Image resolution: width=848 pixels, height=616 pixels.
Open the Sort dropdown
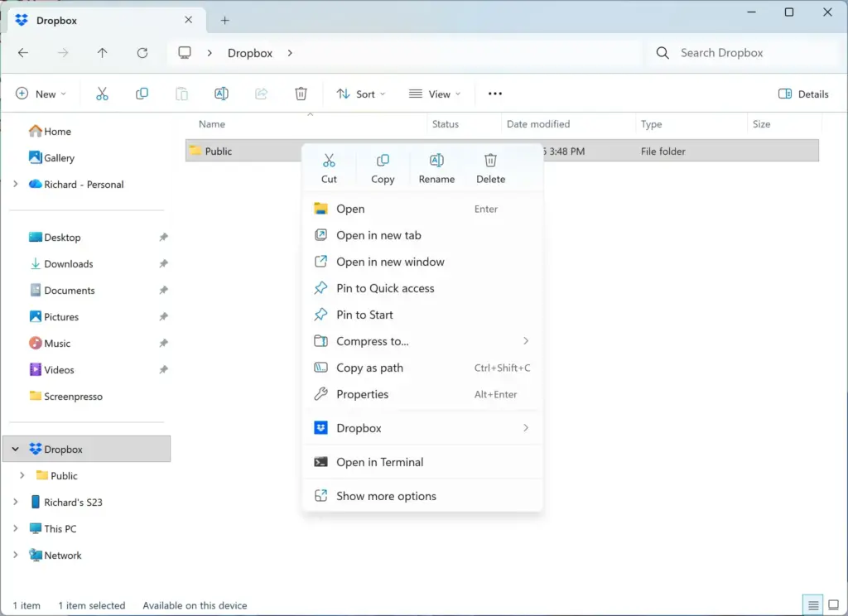click(361, 94)
